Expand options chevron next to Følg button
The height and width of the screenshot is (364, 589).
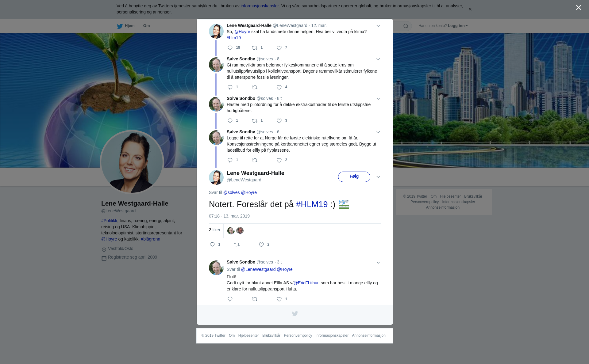tap(378, 177)
